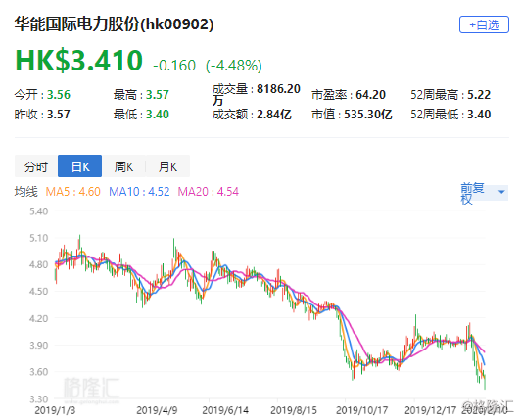Add stock via the +自选 button
Viewport: 521px width, 420px height.
click(x=484, y=24)
